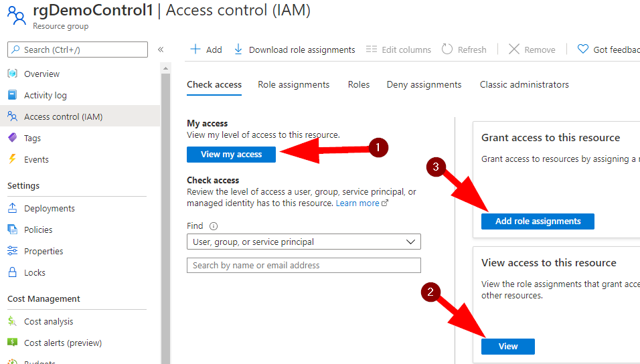640x364 pixels.
Task: Open Properties under Settings
Action: 44,251
